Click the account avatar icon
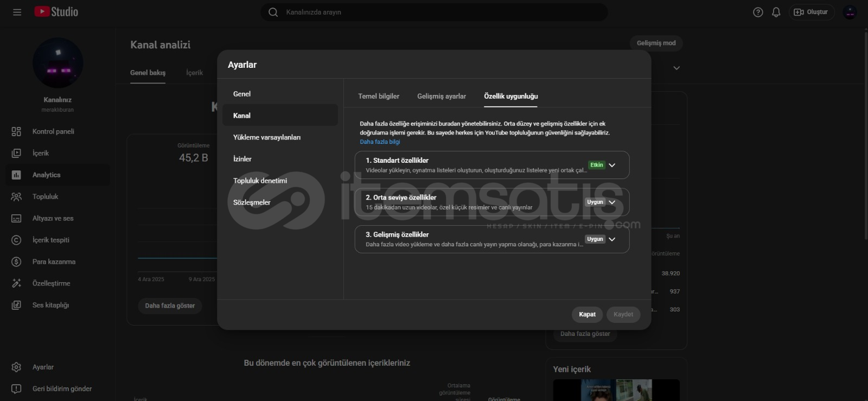 click(850, 12)
